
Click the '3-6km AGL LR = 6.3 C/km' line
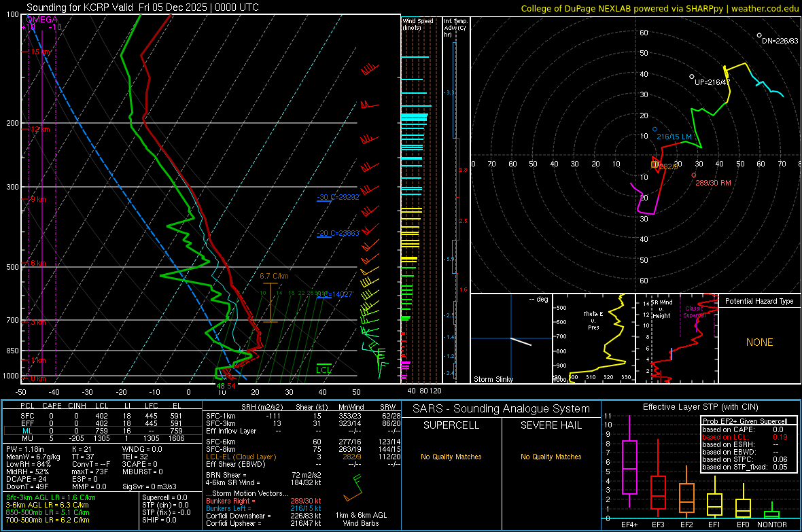pos(48,505)
